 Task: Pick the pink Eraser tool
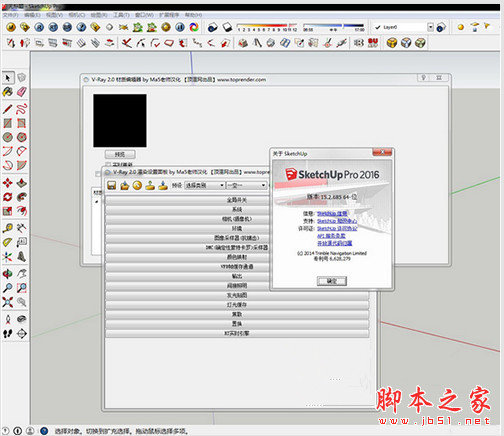tap(22, 92)
